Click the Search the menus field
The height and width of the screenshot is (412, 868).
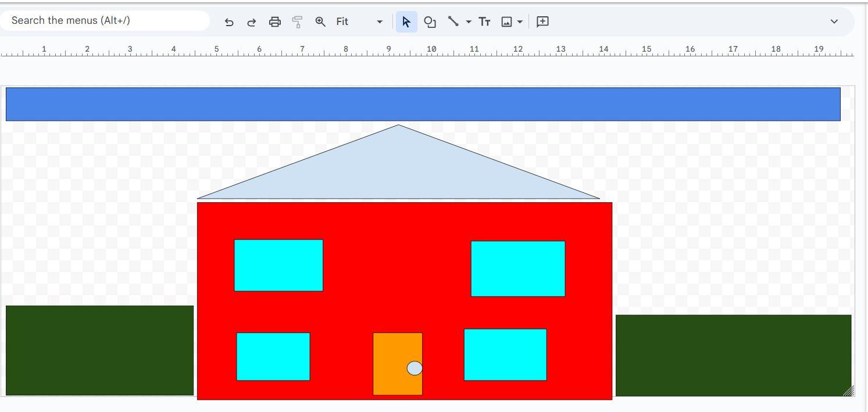105,20
